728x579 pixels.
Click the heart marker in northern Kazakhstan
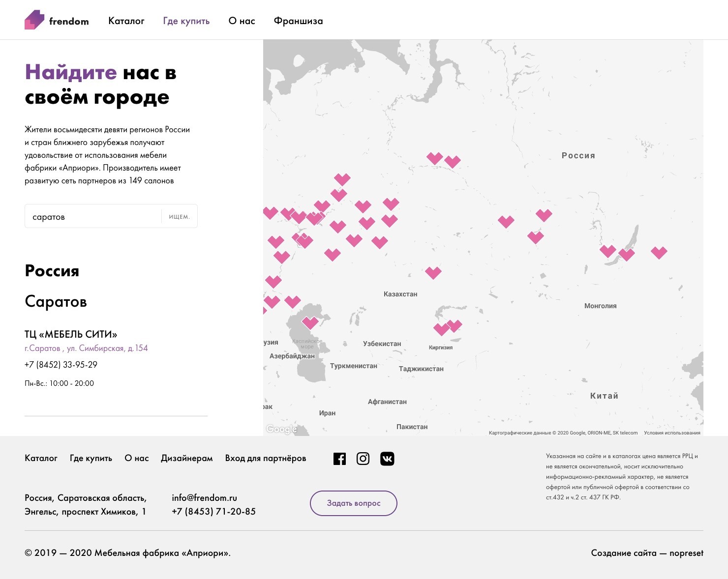click(433, 272)
